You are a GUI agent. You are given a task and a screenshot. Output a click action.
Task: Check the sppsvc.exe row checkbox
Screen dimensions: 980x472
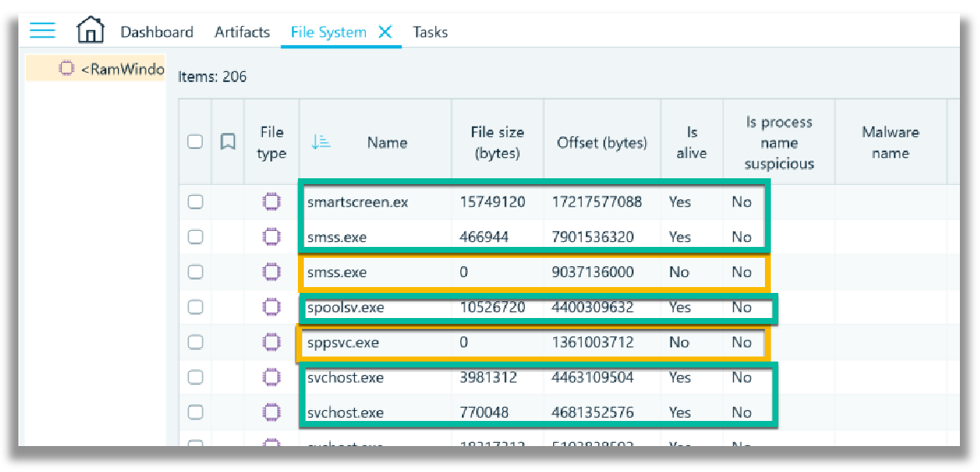click(x=196, y=342)
